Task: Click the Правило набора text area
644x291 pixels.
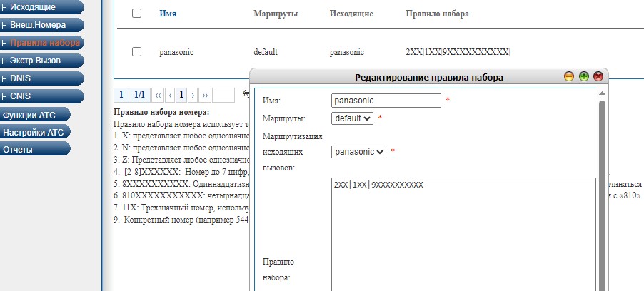Action: coord(463,235)
